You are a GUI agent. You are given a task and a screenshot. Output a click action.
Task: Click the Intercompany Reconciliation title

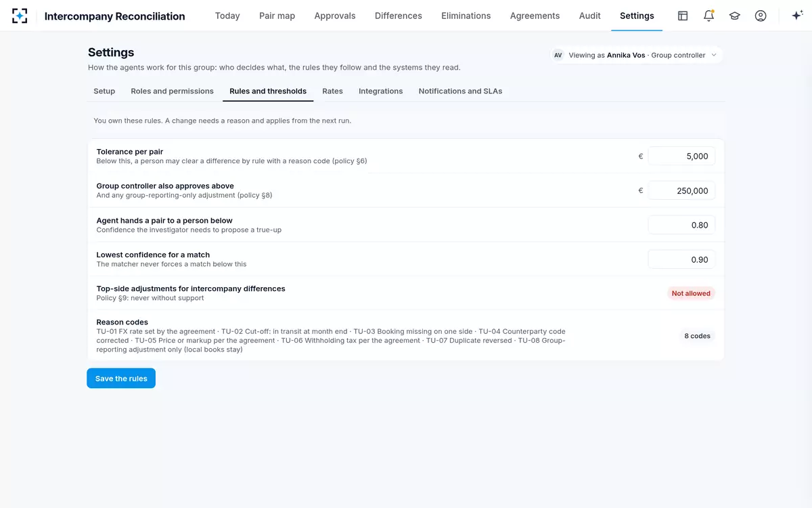coord(114,16)
